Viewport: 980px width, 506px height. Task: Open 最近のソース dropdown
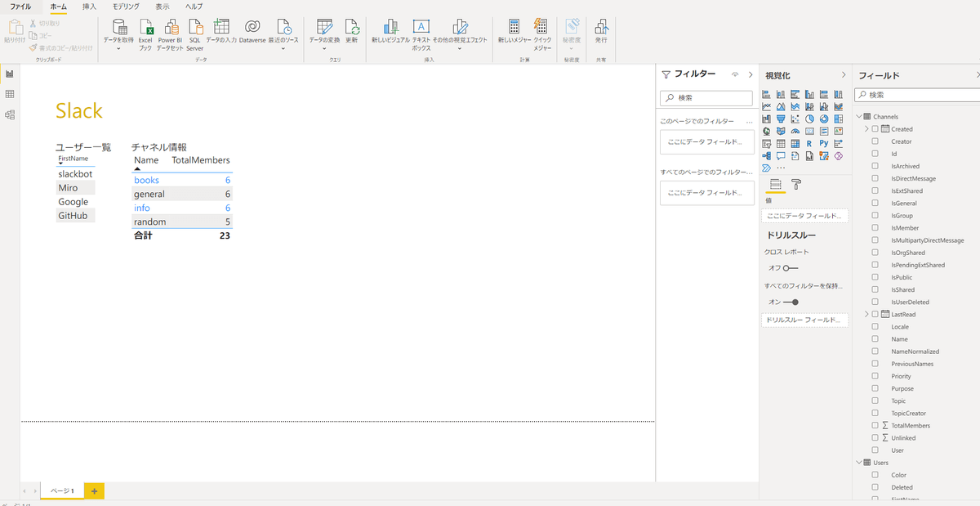coord(283,48)
